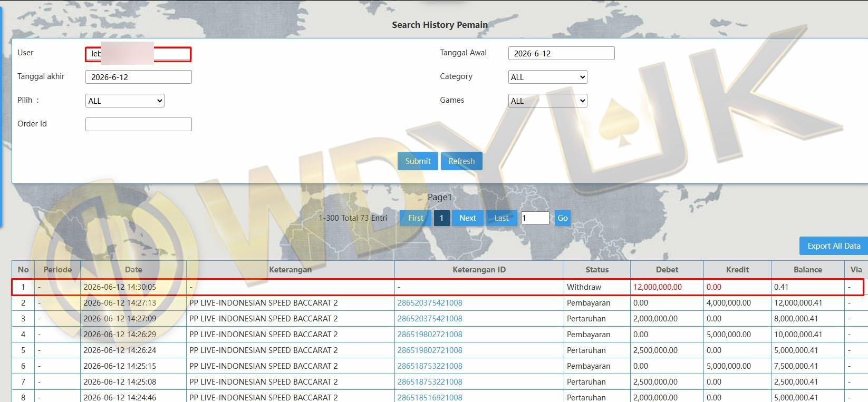Open Keterangan ID link in row 2
Image resolution: width=868 pixels, height=402 pixels.
coord(430,303)
